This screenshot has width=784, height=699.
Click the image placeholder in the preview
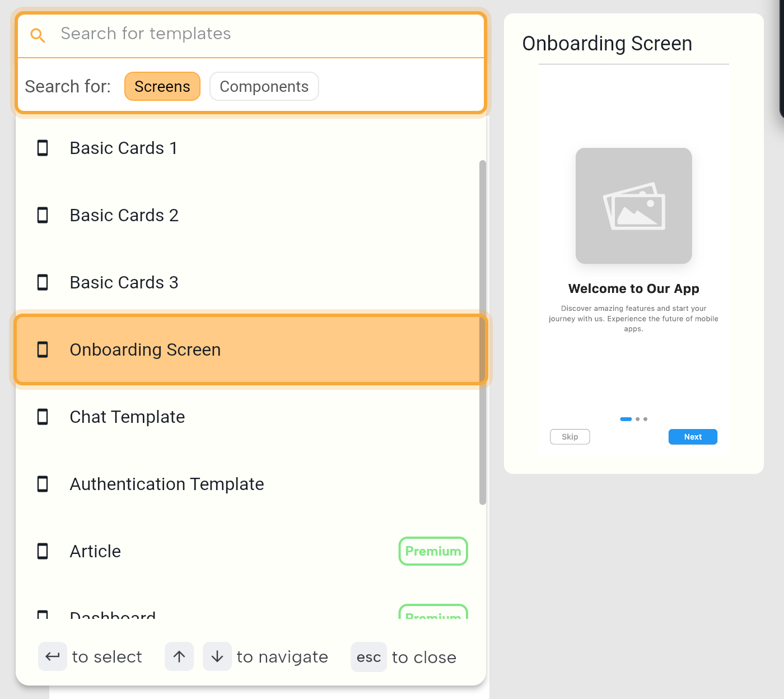click(634, 206)
